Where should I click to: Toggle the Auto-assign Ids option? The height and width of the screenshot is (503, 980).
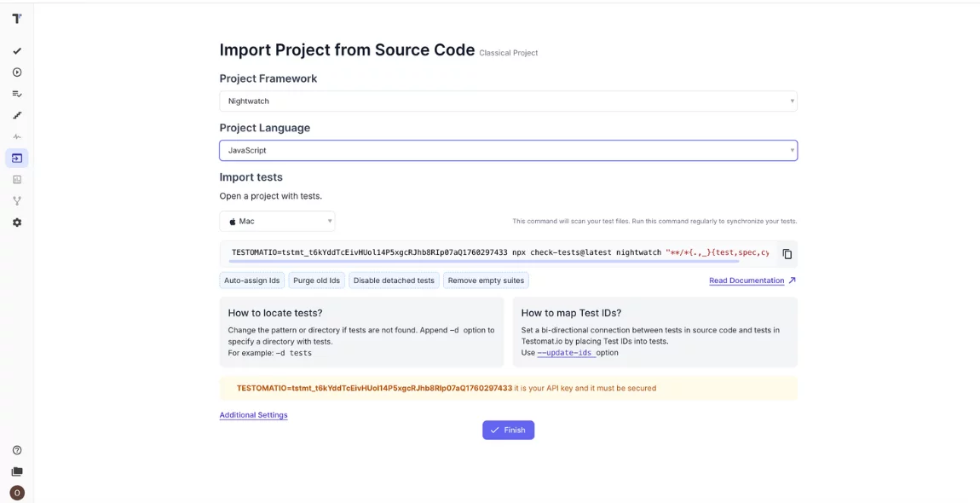click(x=251, y=280)
